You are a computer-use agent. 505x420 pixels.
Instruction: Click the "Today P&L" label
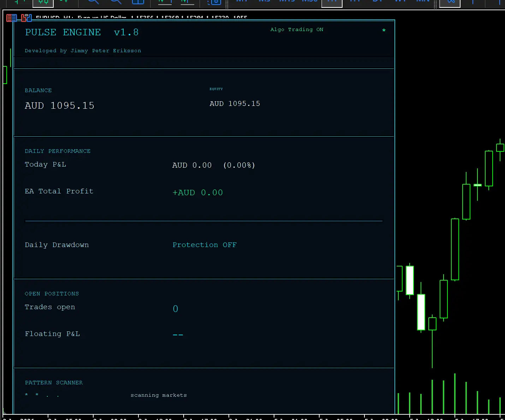(45, 164)
